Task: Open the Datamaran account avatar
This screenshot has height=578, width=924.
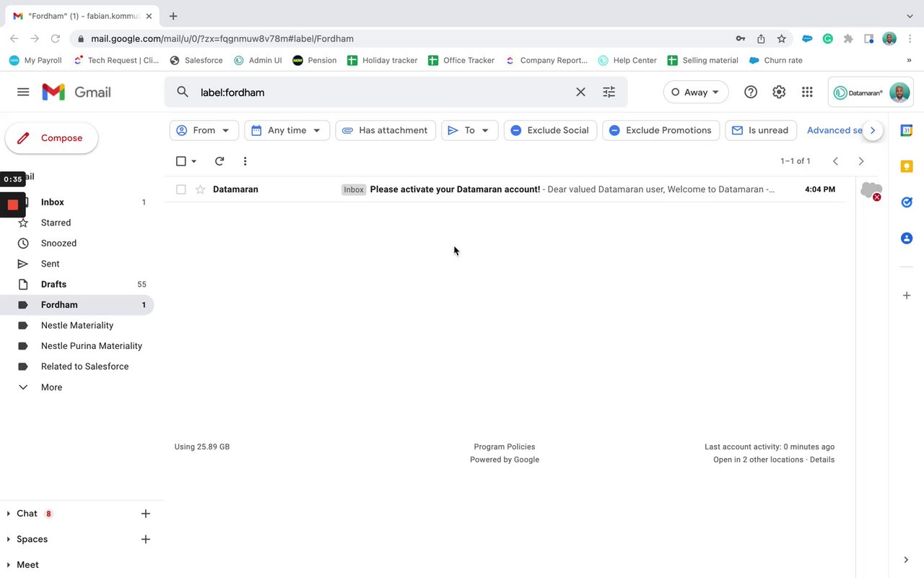Action: [x=899, y=92]
